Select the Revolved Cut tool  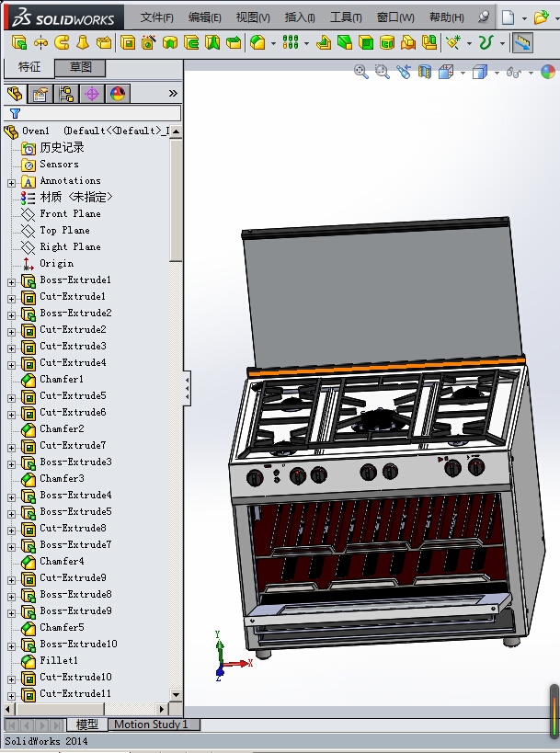click(x=170, y=42)
